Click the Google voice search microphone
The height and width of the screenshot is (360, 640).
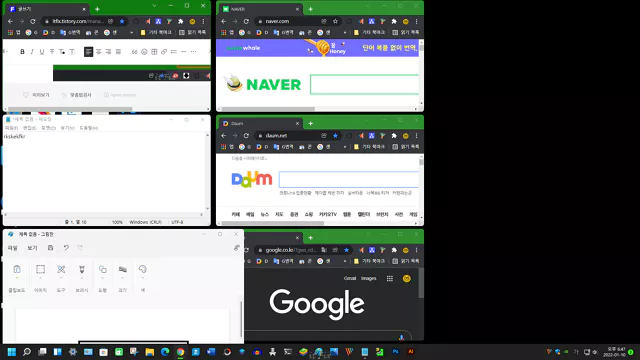tap(401, 337)
